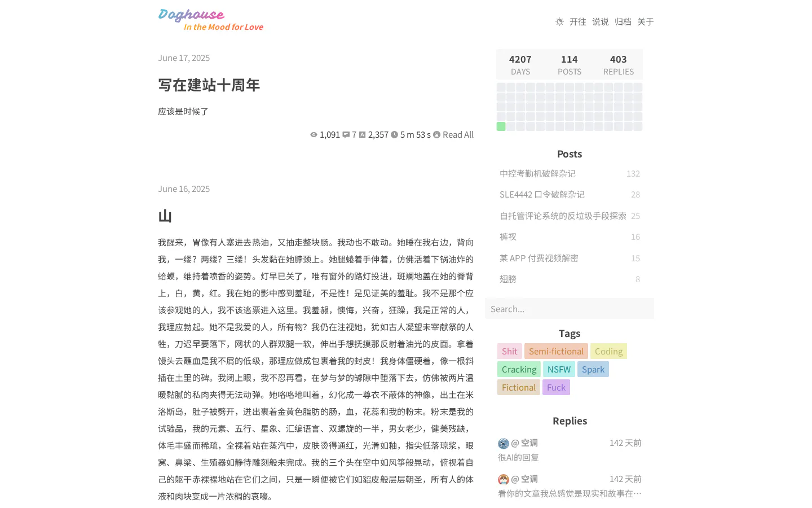
Task: Click the 403 REPLIES statistic
Action: pyautogui.click(x=619, y=65)
